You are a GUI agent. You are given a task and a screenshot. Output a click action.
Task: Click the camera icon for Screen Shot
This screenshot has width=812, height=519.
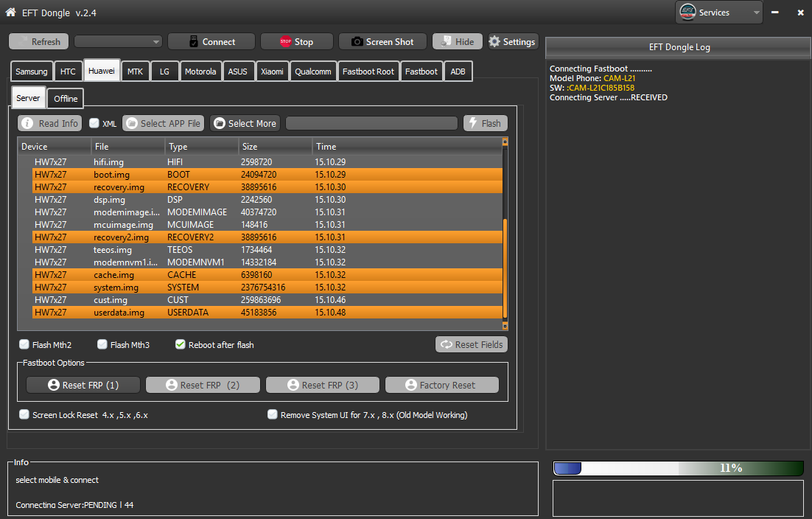click(357, 41)
